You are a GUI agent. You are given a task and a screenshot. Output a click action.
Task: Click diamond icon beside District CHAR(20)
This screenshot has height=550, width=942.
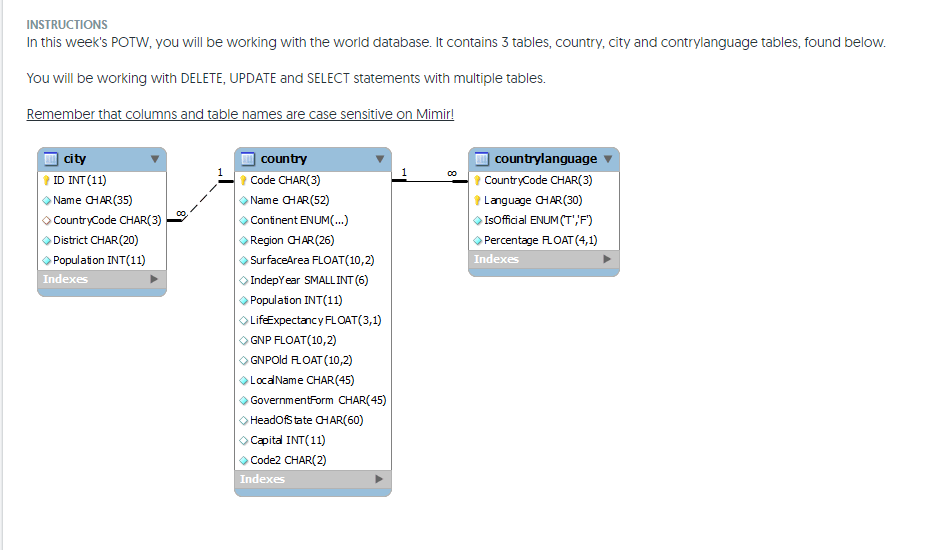47,240
